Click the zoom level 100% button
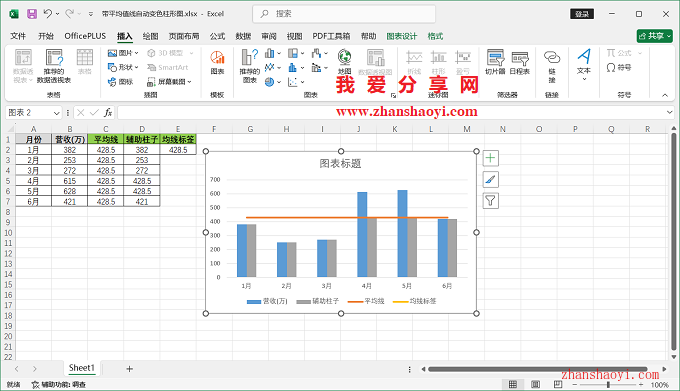 click(659, 384)
